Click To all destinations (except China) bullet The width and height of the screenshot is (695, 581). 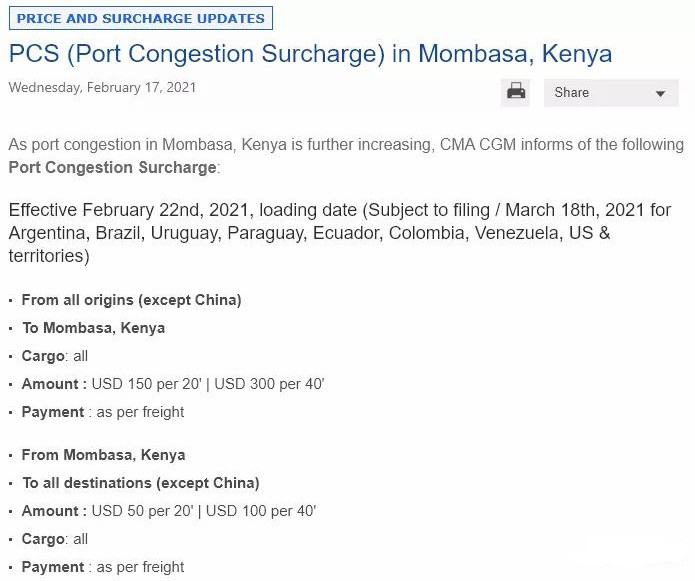(141, 483)
